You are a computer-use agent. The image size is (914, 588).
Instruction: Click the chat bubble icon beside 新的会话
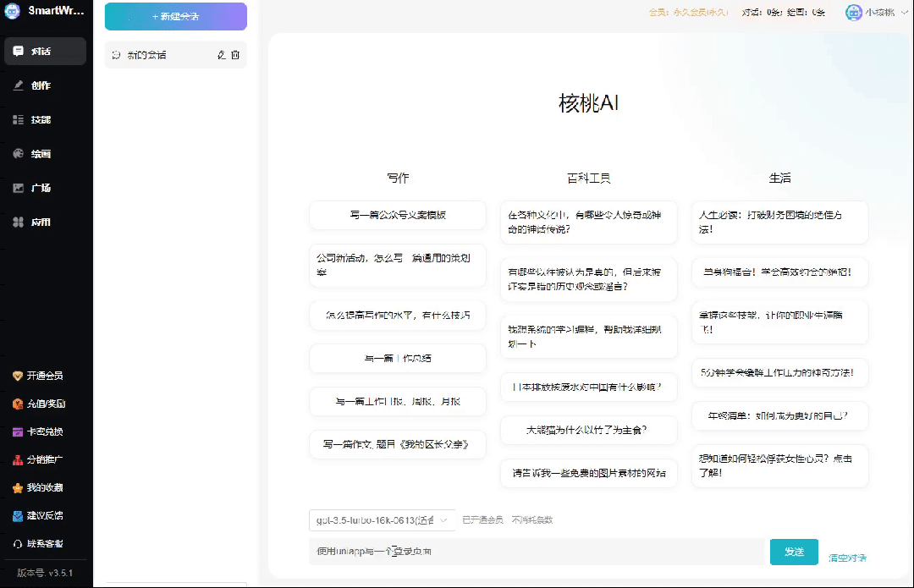coord(116,55)
